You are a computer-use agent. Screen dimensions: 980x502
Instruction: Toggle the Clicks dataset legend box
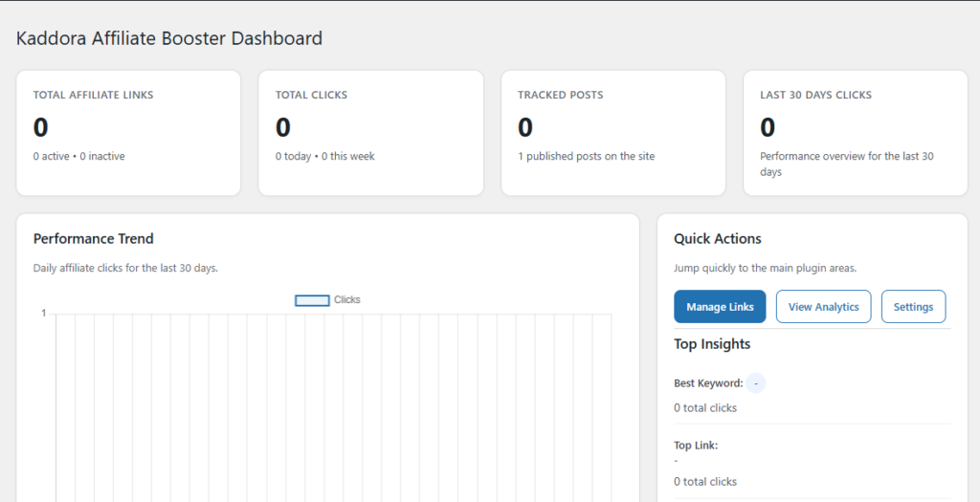312,300
